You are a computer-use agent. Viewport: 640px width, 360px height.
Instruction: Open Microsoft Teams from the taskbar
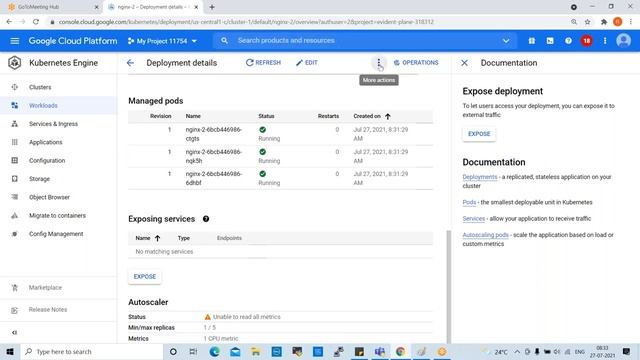click(380, 351)
